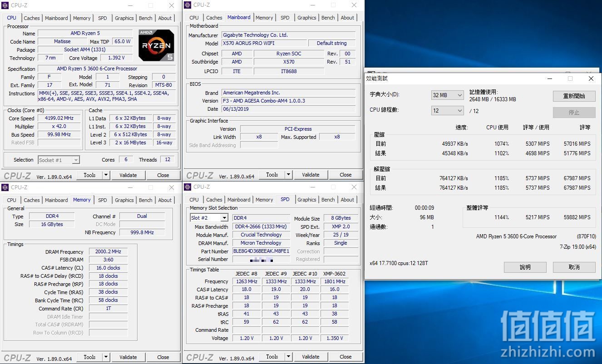Open CPU tab in the Mainboard window

(x=194, y=18)
